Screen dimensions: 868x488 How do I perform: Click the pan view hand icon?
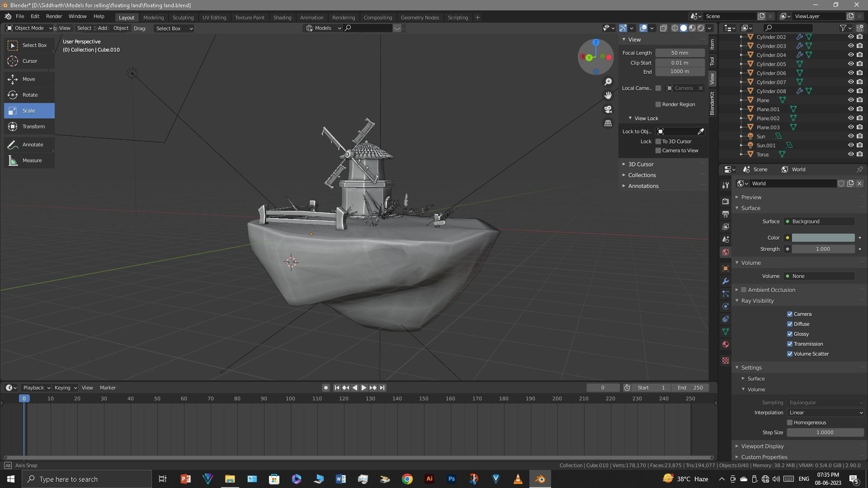click(608, 95)
